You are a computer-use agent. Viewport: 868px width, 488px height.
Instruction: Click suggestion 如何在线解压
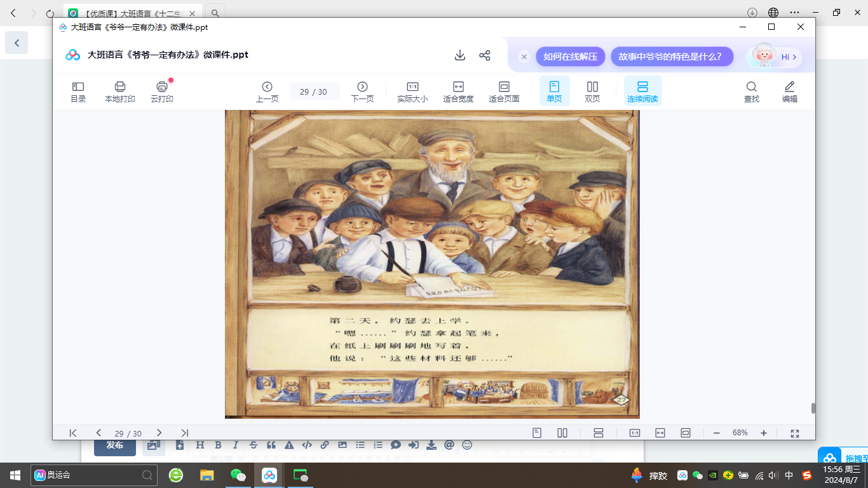570,57
